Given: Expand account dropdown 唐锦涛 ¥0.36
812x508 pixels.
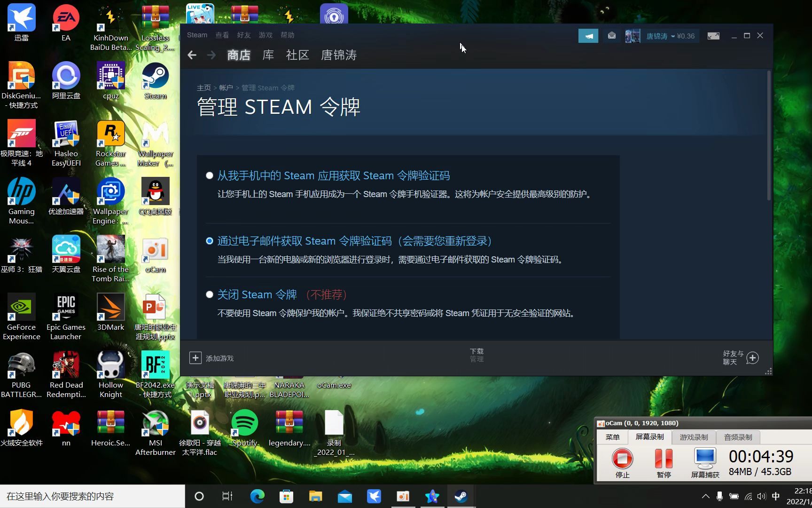Looking at the screenshot, I should [x=670, y=36].
